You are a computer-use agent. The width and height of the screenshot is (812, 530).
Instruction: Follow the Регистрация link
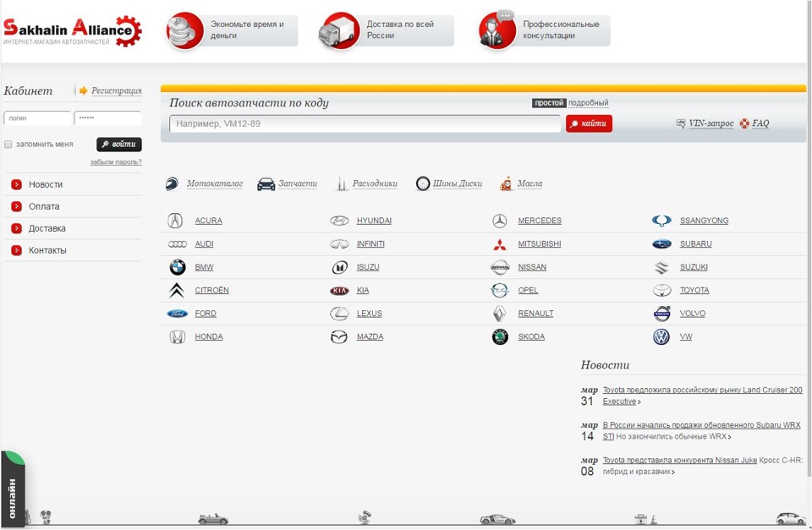(x=117, y=90)
